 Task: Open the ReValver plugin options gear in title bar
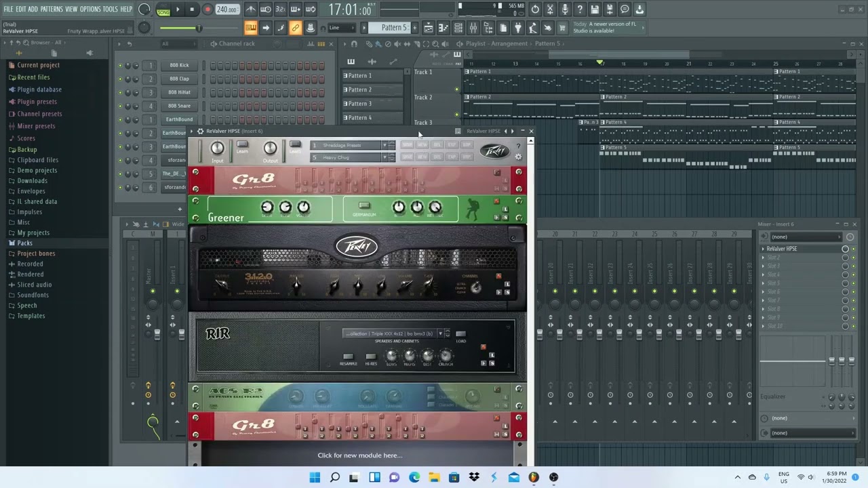pyautogui.click(x=200, y=131)
